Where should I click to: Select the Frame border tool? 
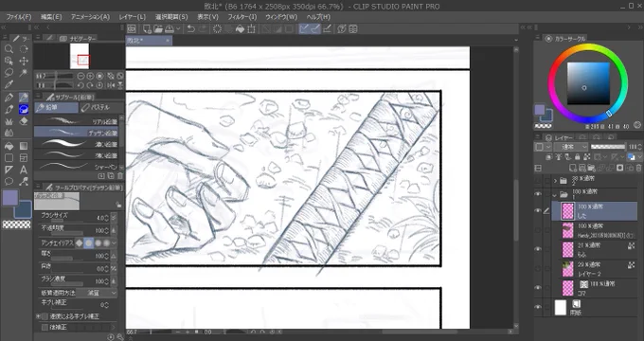click(24, 158)
